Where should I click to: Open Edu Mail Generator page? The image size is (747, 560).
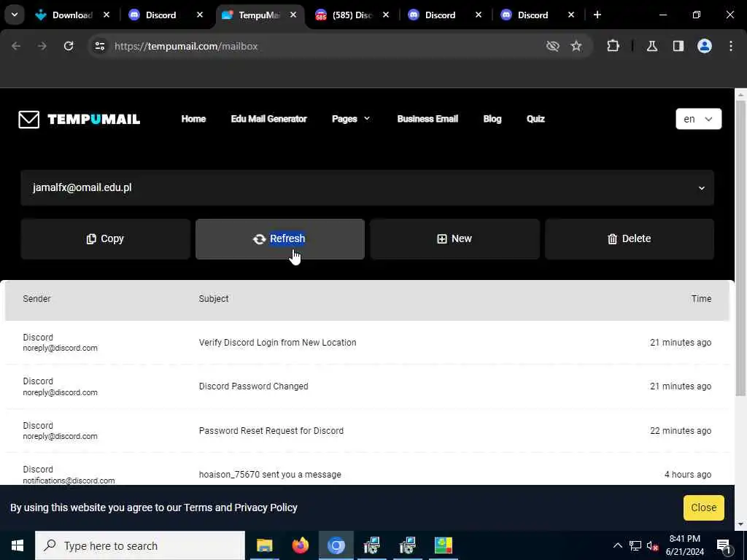268,119
